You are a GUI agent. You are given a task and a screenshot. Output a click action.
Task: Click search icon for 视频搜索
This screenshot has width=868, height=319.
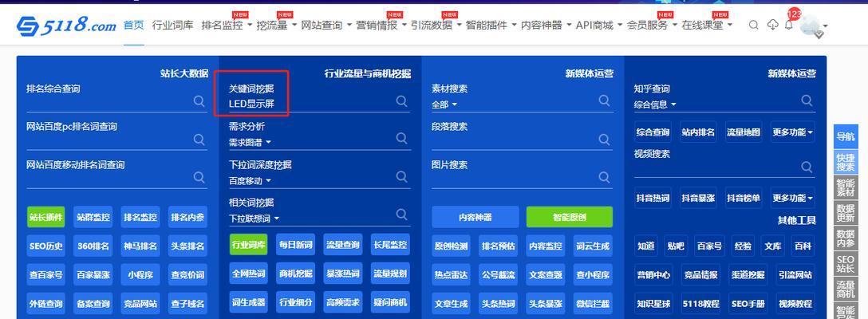click(807, 167)
